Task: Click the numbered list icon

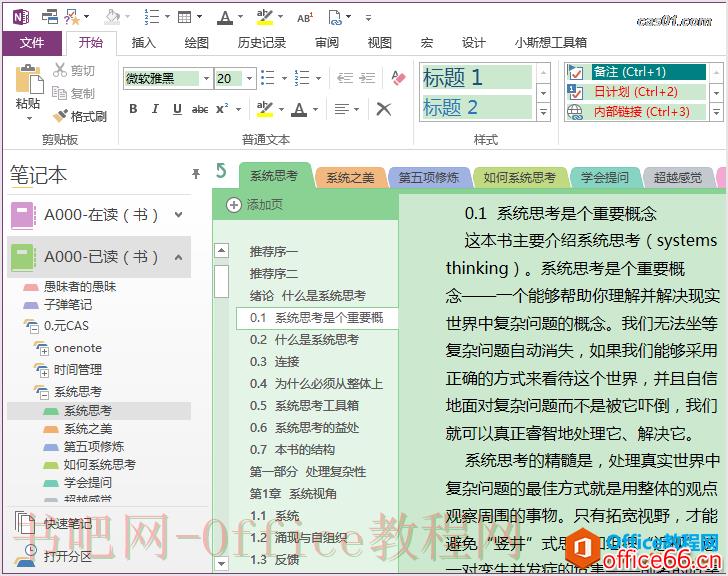Action: coord(302,78)
